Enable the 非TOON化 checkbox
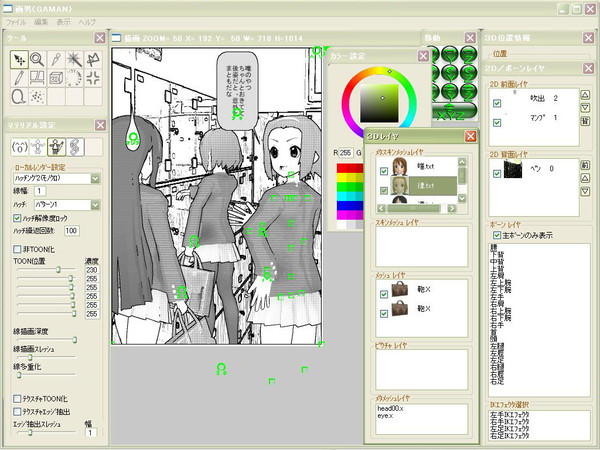Screen dimensions: 600x450 pyautogui.click(x=17, y=249)
